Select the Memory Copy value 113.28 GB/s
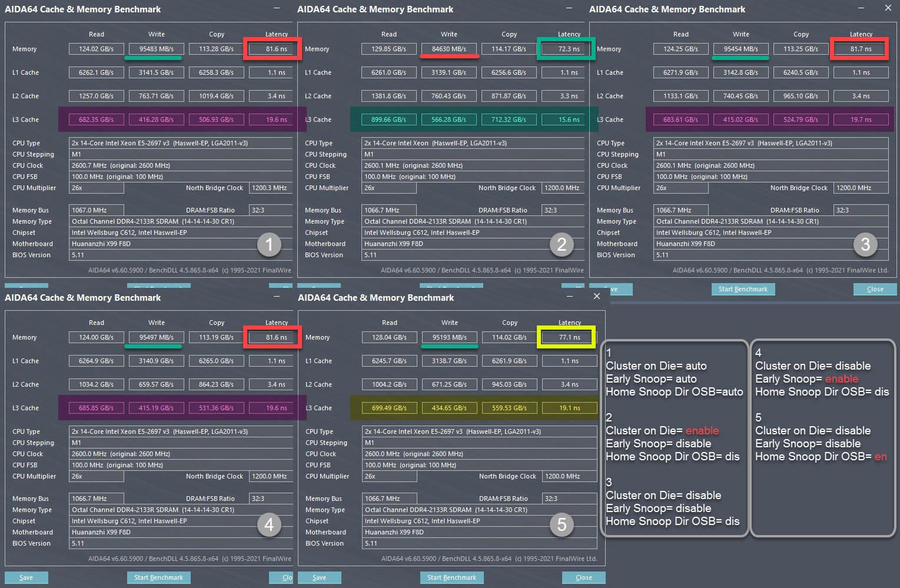 pos(216,49)
